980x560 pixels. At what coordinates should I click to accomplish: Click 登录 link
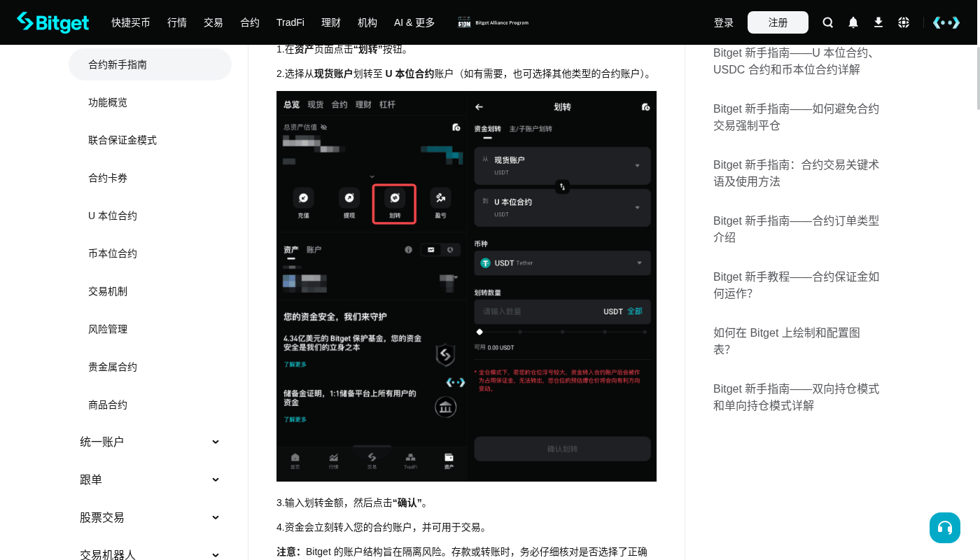(x=724, y=22)
